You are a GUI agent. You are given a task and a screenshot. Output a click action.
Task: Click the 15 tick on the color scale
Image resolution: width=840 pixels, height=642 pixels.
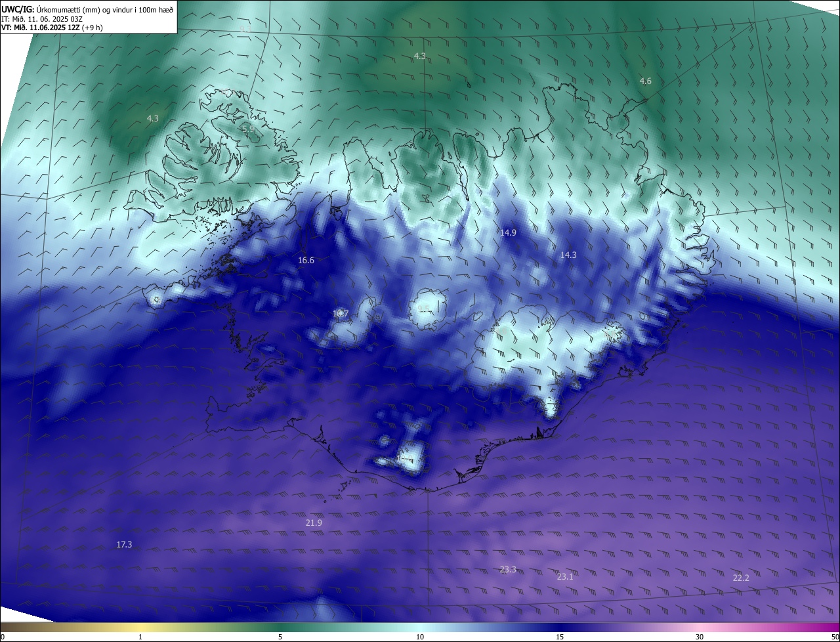point(560,637)
